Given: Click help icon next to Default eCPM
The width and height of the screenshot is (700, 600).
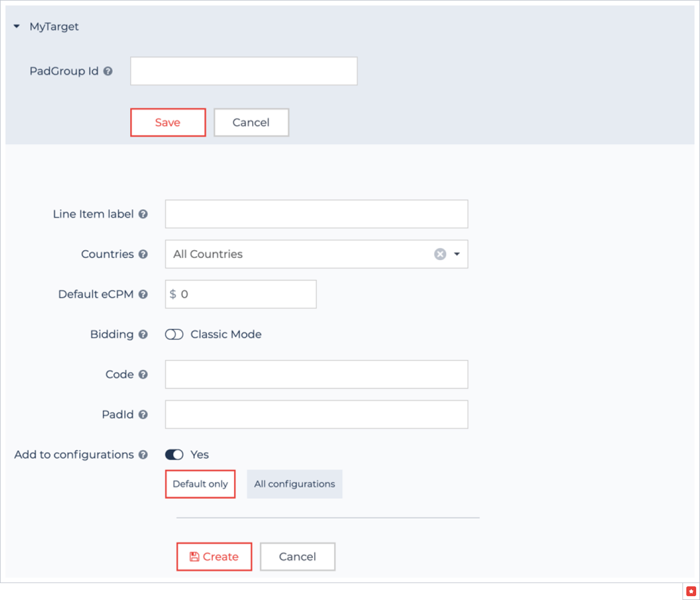Looking at the screenshot, I should 143,295.
